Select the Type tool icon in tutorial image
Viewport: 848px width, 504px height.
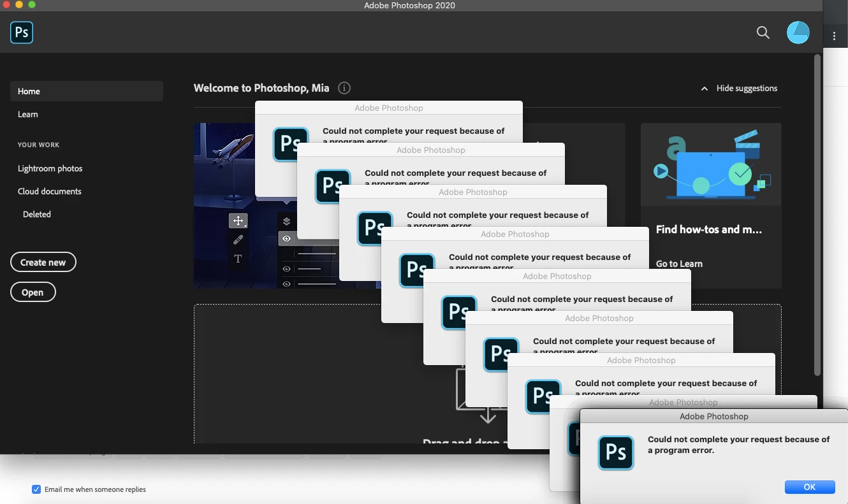tap(238, 259)
